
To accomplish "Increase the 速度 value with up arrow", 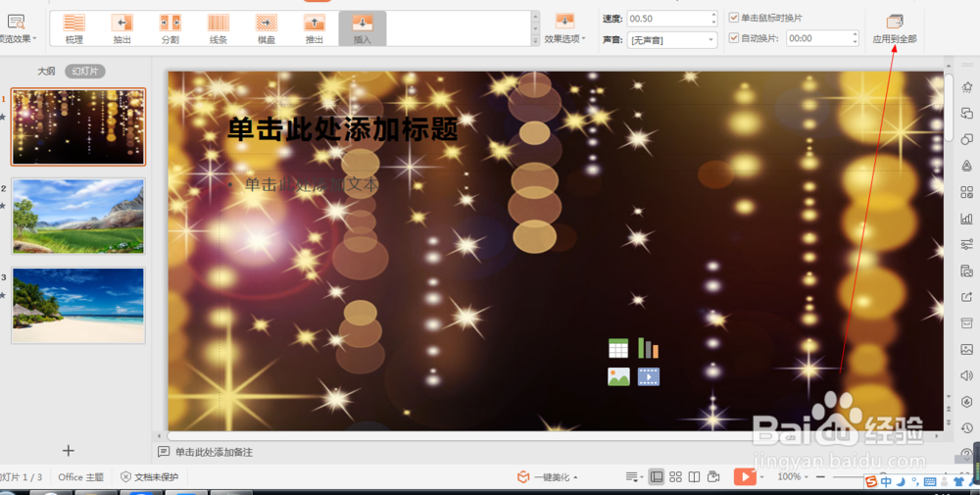I will 713,15.
